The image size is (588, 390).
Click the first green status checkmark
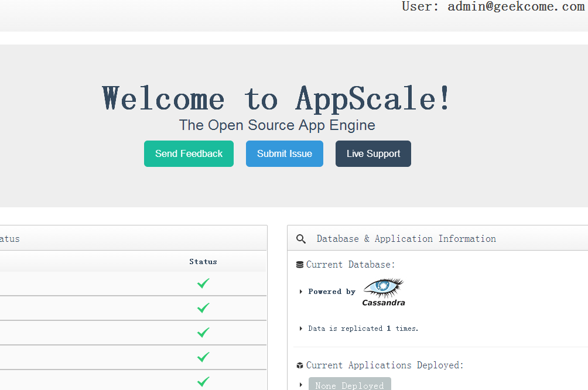click(203, 283)
